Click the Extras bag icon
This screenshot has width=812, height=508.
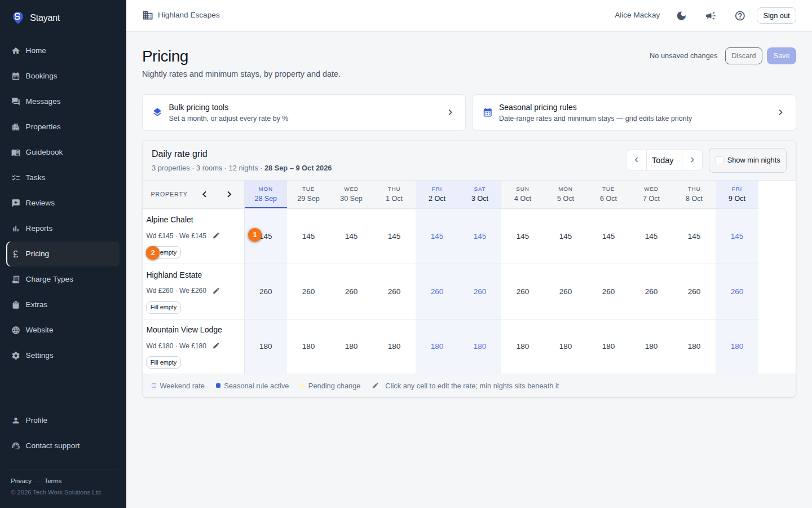16,305
